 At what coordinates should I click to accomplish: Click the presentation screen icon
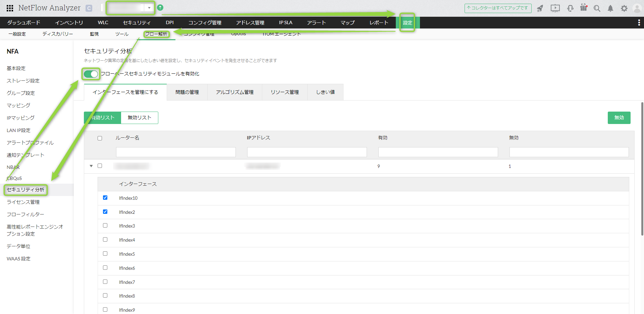click(x=555, y=8)
